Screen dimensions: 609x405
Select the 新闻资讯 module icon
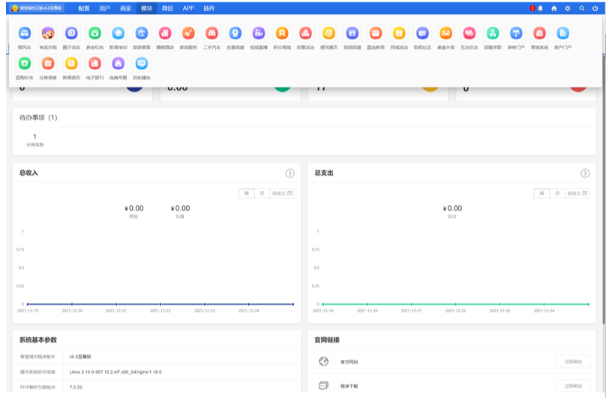71,66
